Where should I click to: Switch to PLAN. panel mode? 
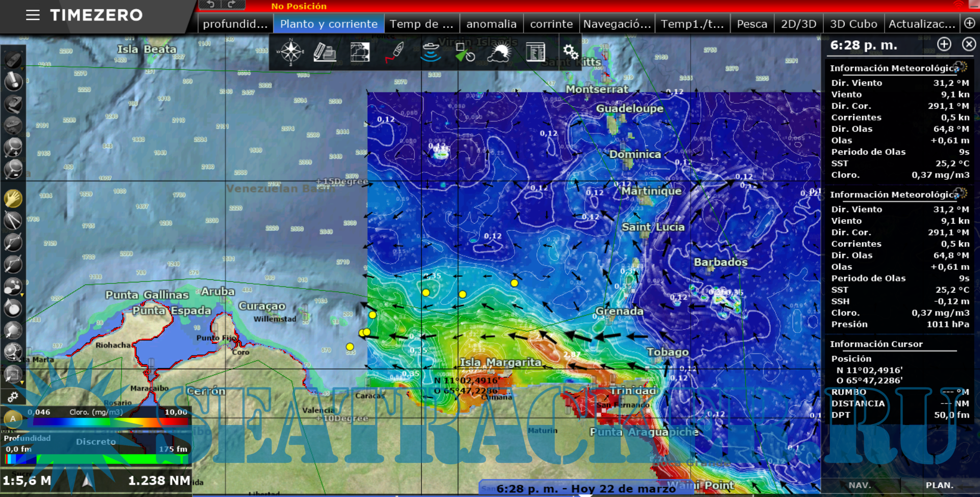point(939,485)
